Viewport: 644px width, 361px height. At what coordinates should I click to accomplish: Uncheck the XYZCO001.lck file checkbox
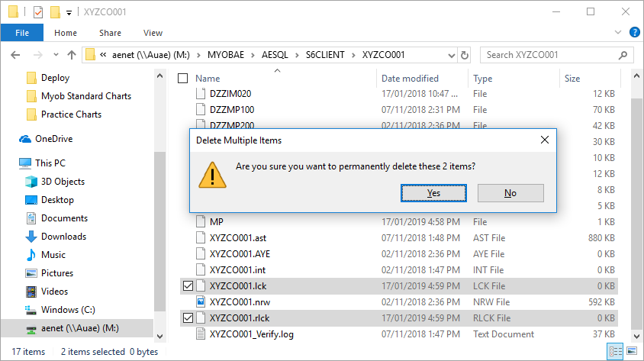(188, 285)
